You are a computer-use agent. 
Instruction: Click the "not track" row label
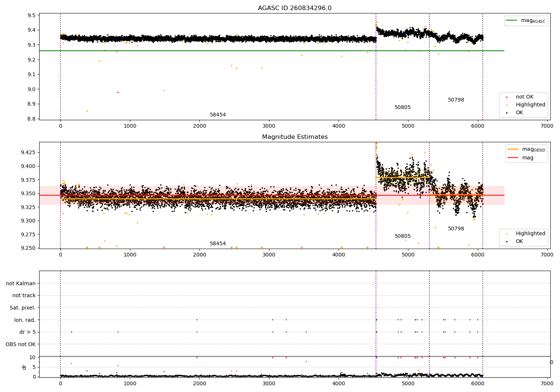pyautogui.click(x=24, y=296)
